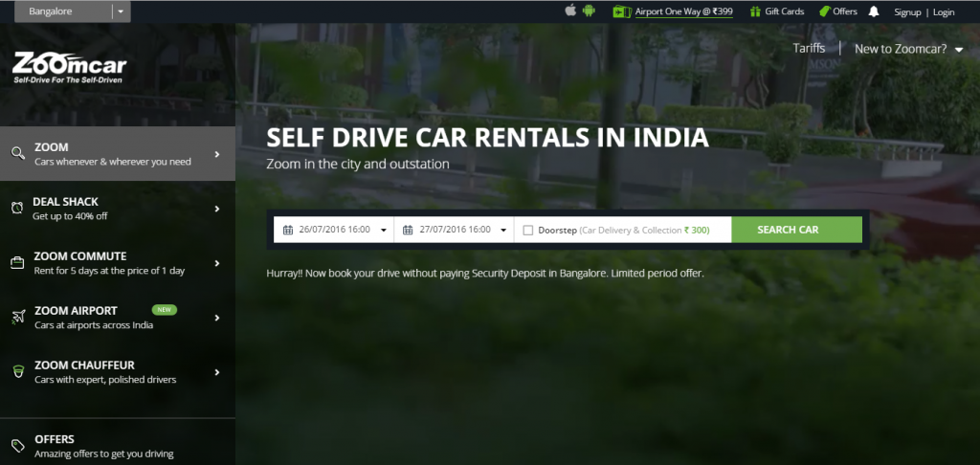Select DEAL SHACK in the sidebar
Image resolution: width=980 pixels, height=465 pixels.
tap(118, 209)
